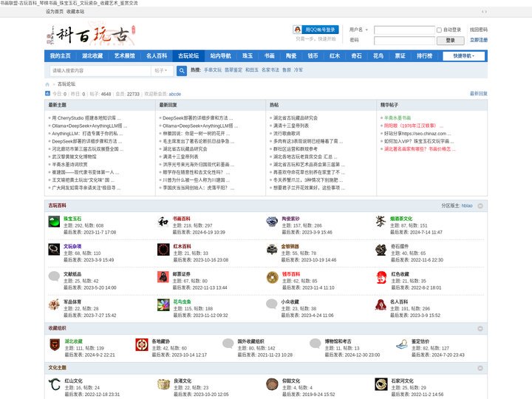Open the 烟酒茶文化 tea character icon
This screenshot has width=532, height=399.
(381, 222)
